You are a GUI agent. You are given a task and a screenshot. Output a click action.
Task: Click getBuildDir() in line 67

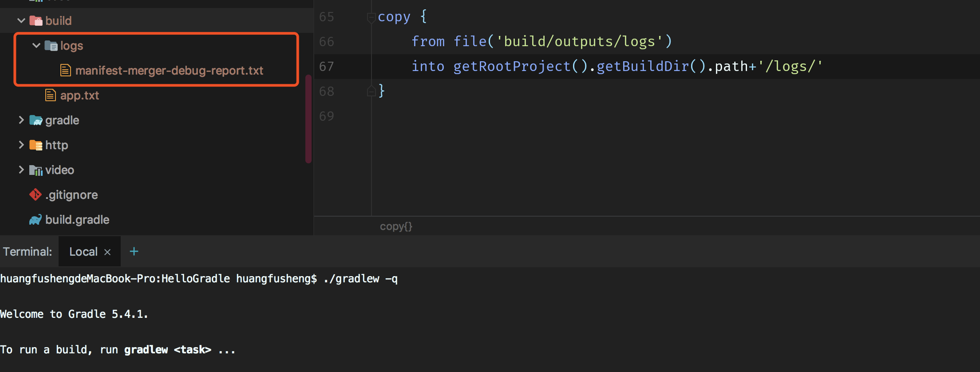pyautogui.click(x=651, y=66)
